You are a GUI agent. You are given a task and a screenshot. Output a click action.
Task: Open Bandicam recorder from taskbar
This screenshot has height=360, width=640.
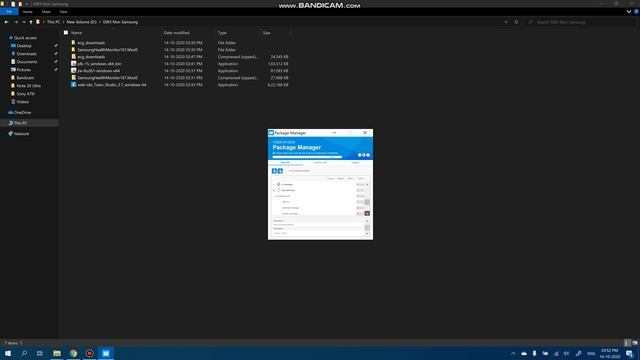(90, 353)
